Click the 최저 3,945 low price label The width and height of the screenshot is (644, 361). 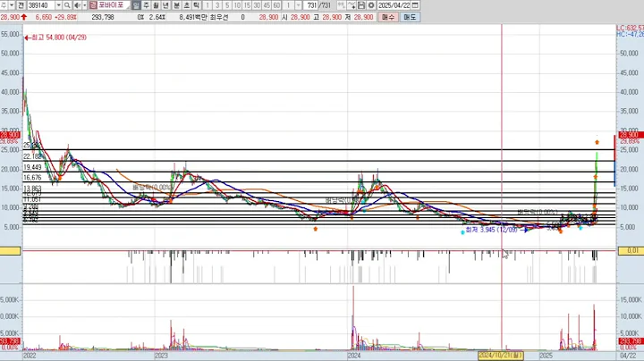tap(491, 230)
